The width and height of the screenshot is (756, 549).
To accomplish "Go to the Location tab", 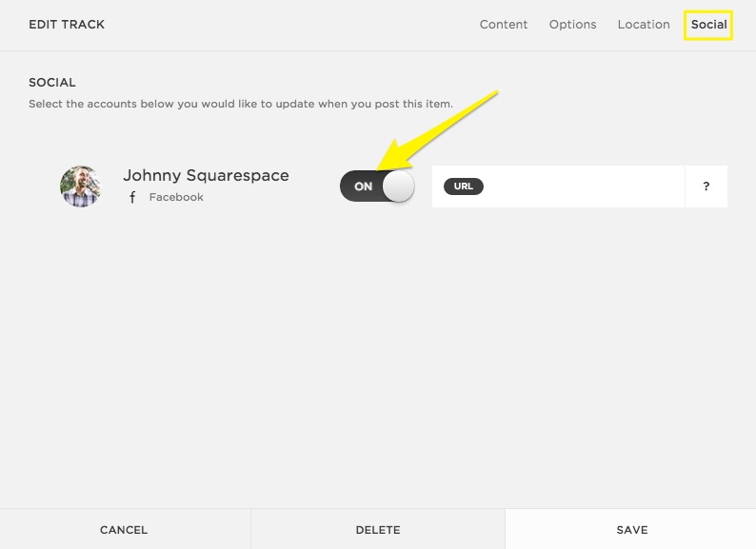I will pyautogui.click(x=644, y=25).
